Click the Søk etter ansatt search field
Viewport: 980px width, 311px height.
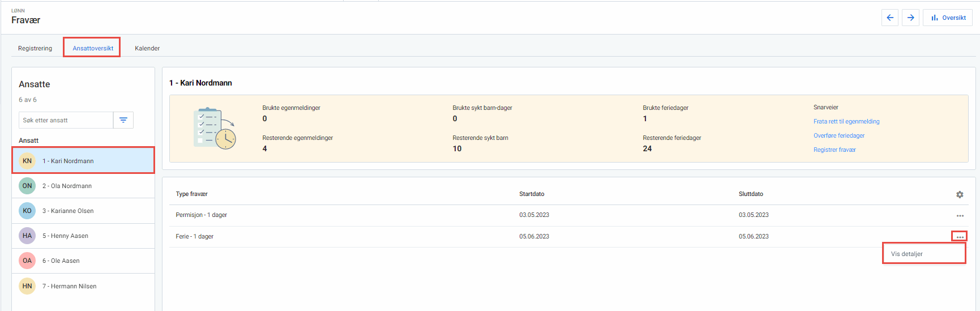point(66,120)
